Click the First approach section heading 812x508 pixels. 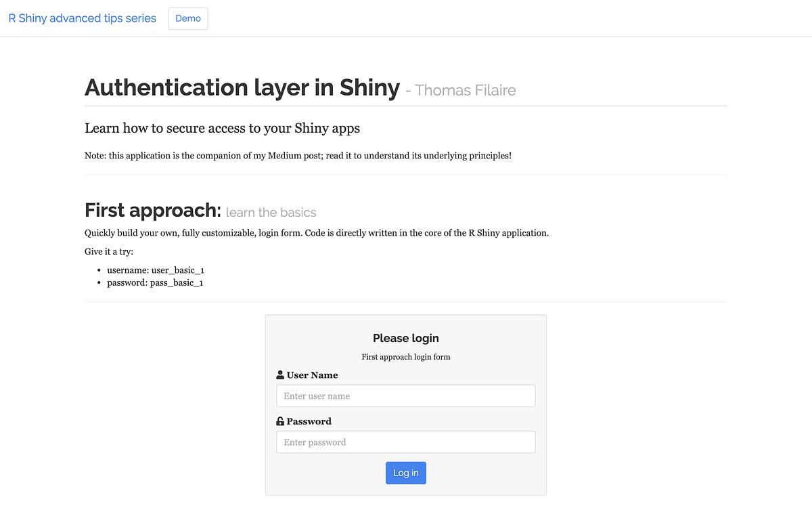(x=152, y=210)
